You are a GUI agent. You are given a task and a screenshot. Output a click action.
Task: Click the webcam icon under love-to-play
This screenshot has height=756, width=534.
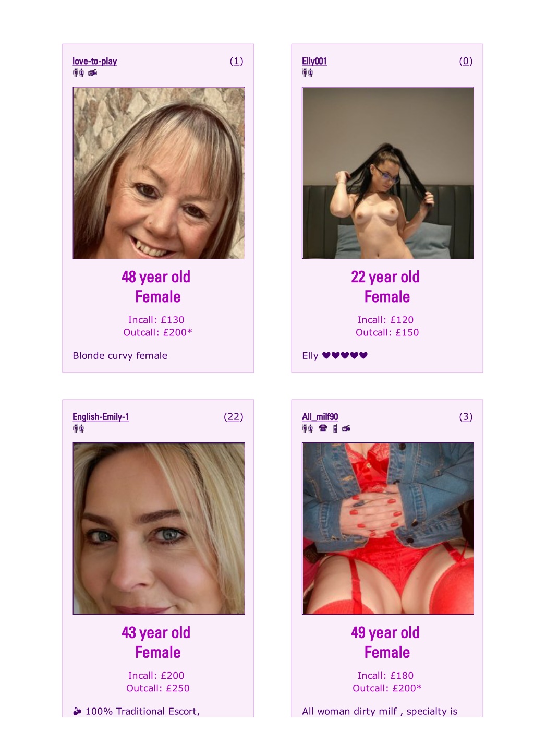pos(93,73)
